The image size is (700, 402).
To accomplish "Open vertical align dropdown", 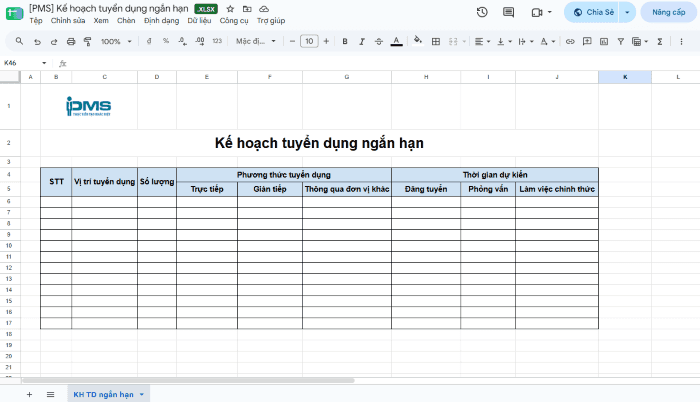I will (504, 42).
